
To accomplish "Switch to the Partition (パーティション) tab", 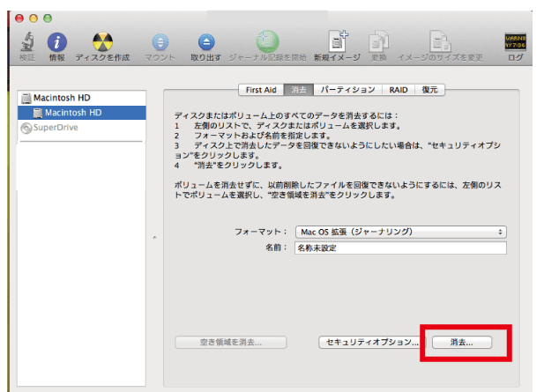I will pyautogui.click(x=347, y=90).
